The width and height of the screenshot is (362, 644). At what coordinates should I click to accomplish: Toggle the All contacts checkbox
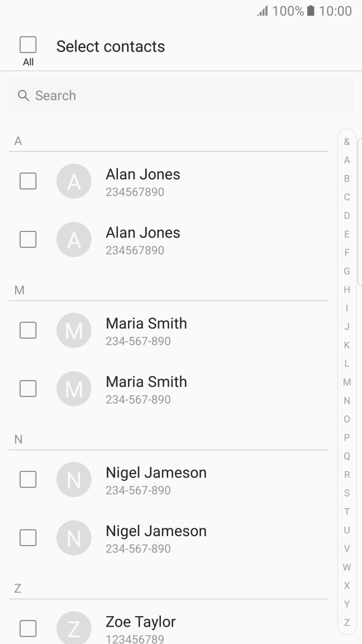28,45
